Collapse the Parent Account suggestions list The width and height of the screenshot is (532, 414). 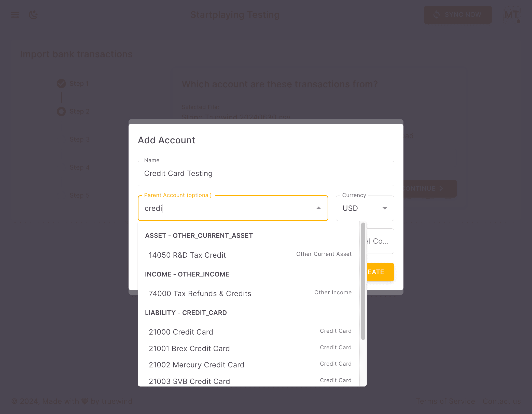click(x=318, y=208)
